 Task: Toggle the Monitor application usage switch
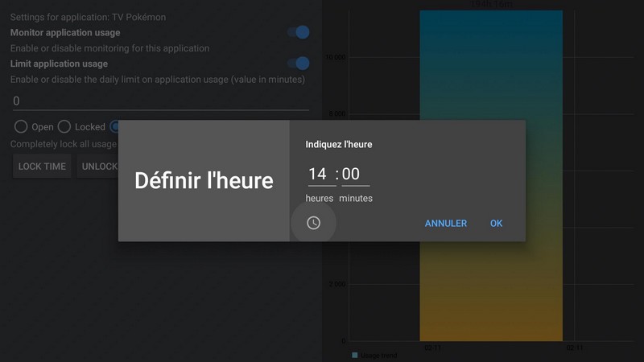pyautogui.click(x=298, y=33)
